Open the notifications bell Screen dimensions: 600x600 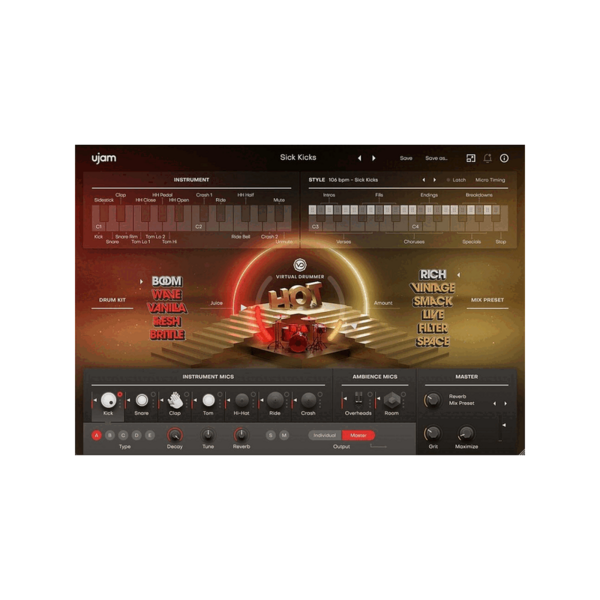[x=488, y=158]
